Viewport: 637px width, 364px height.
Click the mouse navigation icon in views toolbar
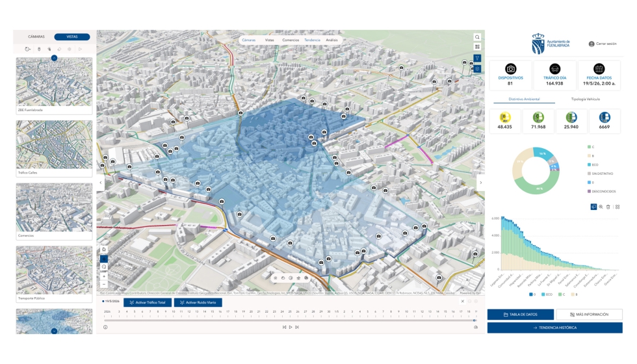[39, 49]
